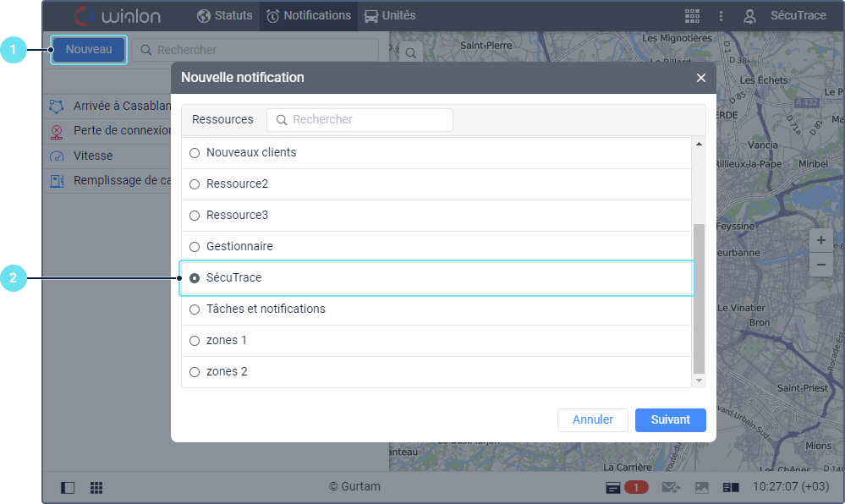Image resolution: width=845 pixels, height=504 pixels.
Task: Open the Unités tab
Action: coord(390,15)
